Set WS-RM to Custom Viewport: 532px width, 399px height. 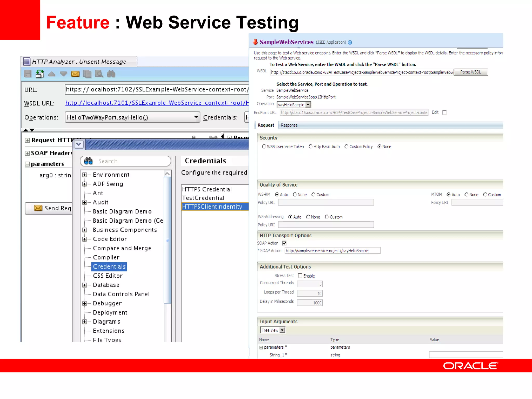pyautogui.click(x=313, y=195)
